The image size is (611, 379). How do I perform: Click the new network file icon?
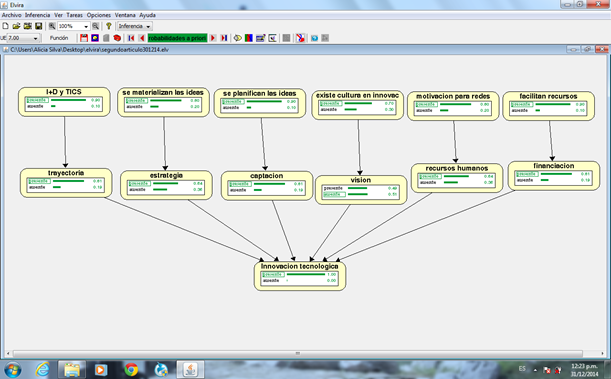pyautogui.click(x=5, y=26)
